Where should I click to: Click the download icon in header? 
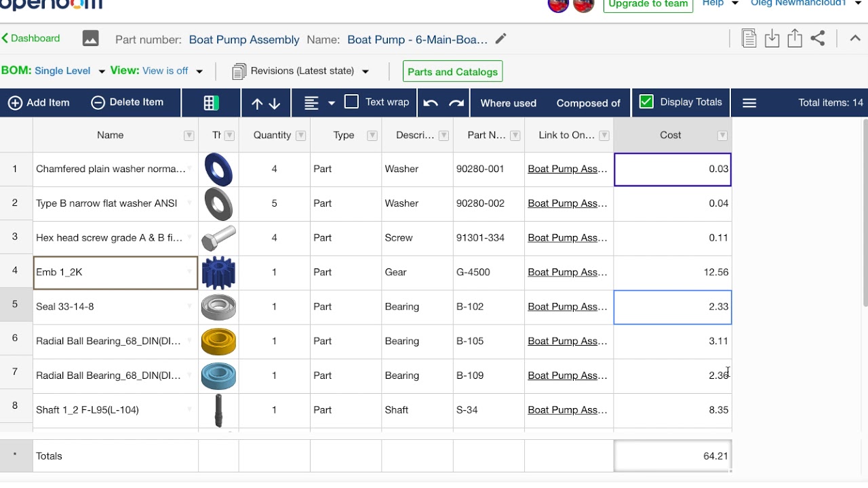[772, 39]
